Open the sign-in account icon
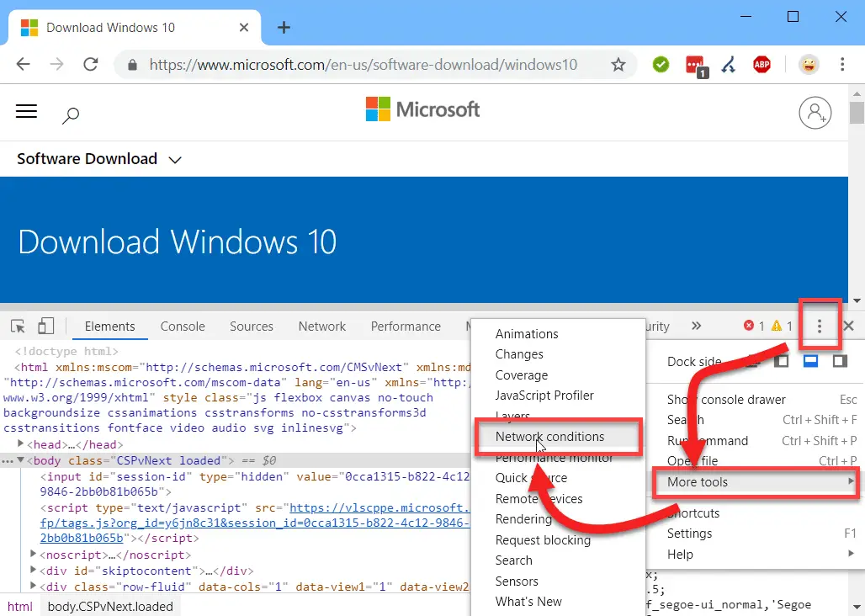The height and width of the screenshot is (616, 865). click(x=815, y=113)
